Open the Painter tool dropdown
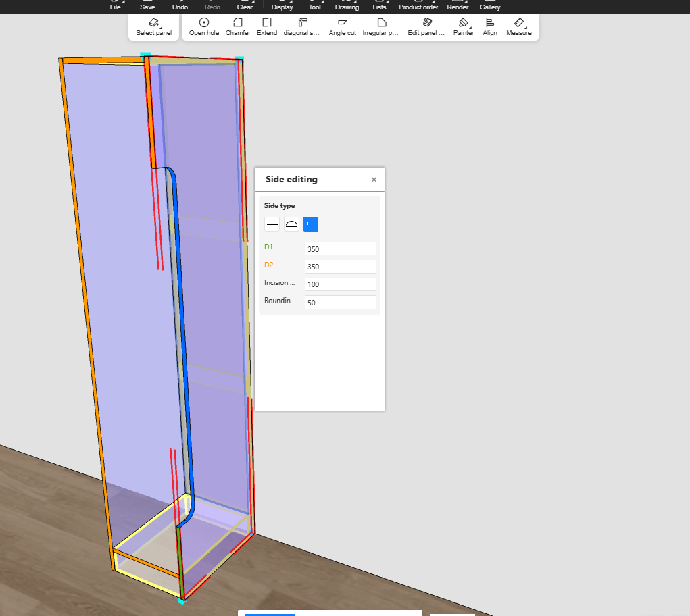 (x=464, y=27)
